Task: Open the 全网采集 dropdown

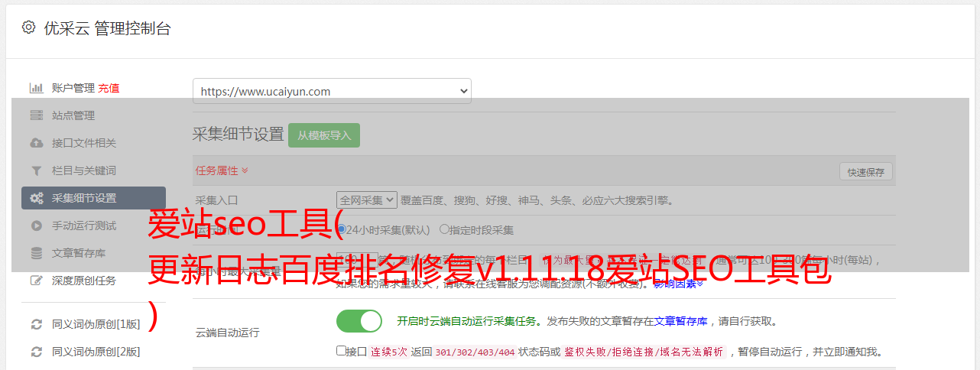Action: click(x=367, y=200)
